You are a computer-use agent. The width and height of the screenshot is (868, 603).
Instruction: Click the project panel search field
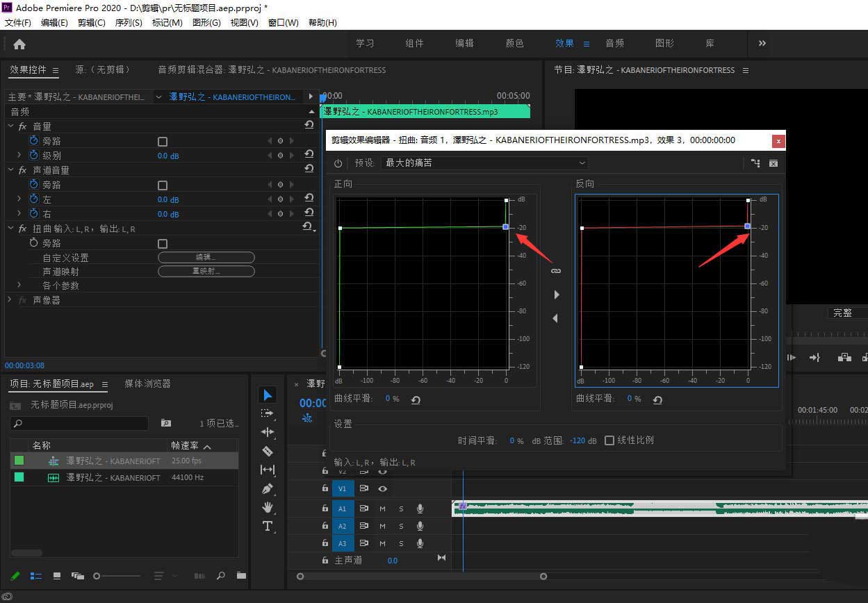point(83,423)
